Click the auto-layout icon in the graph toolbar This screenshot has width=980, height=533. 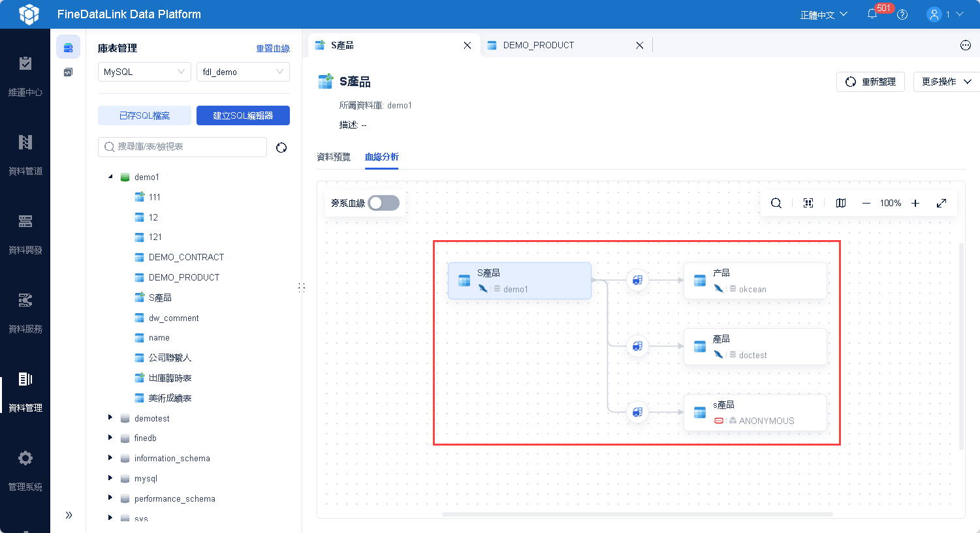[808, 203]
